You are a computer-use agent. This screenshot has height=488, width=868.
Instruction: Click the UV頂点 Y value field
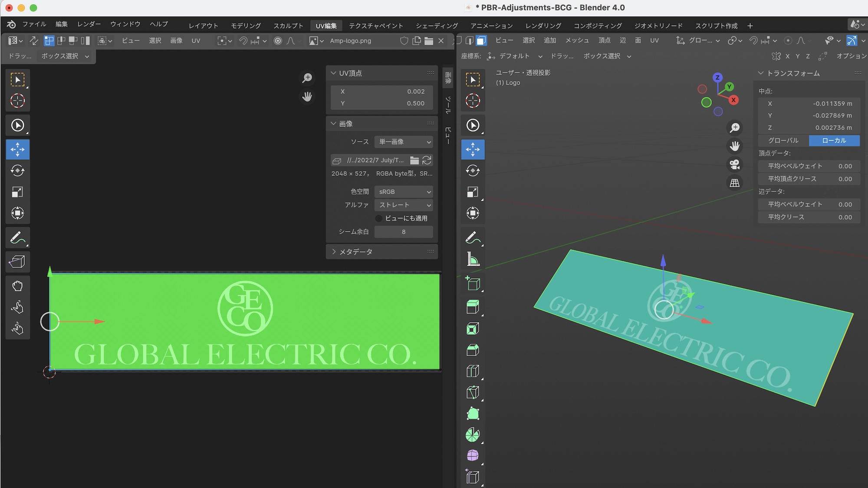(x=382, y=103)
